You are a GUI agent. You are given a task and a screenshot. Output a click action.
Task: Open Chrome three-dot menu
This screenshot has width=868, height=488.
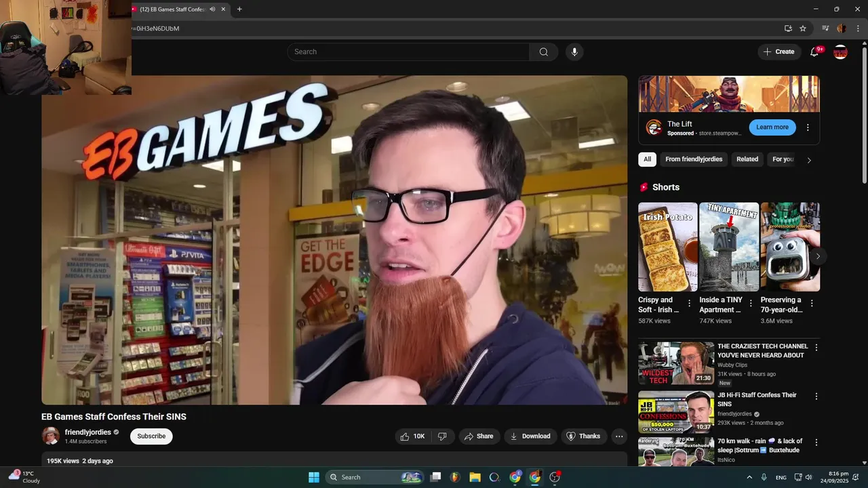(x=858, y=28)
